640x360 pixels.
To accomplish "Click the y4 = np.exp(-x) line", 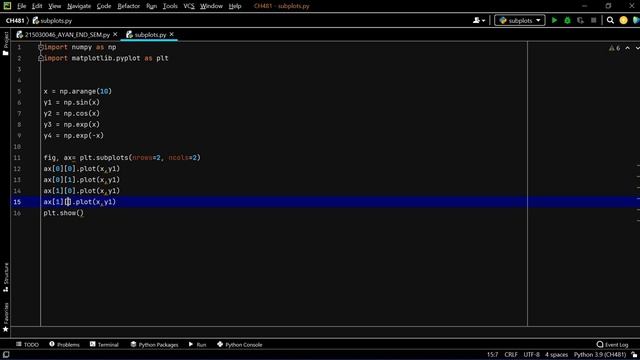I will point(73,135).
